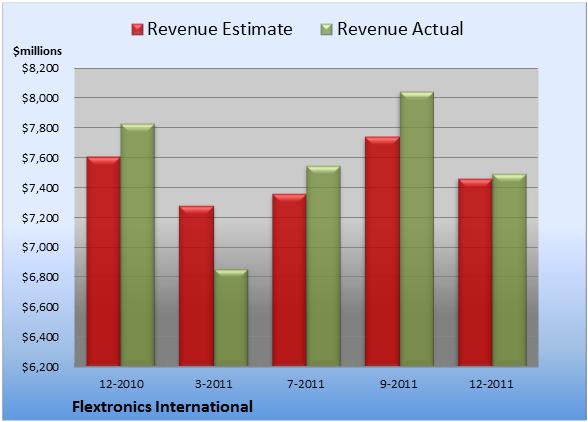
Task: Select the red estimate bar for 3-2011
Action: (x=196, y=286)
